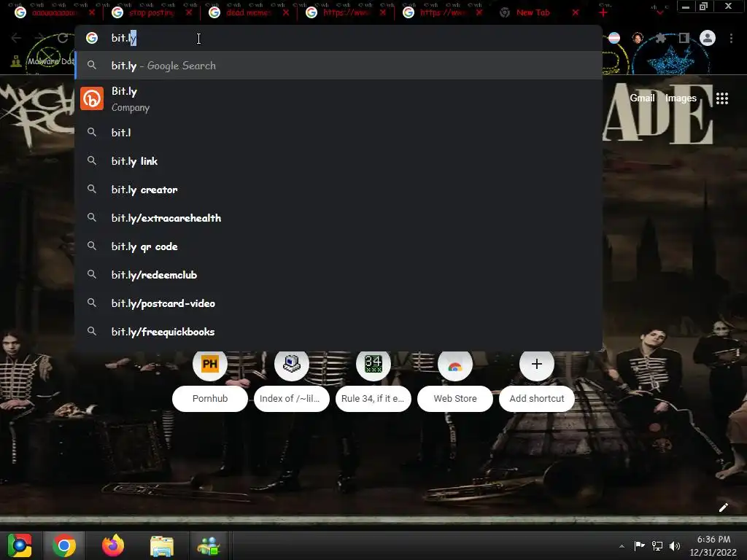
Task: Select the 'bit.ly/freequickbooks' suggestion
Action: click(338, 332)
